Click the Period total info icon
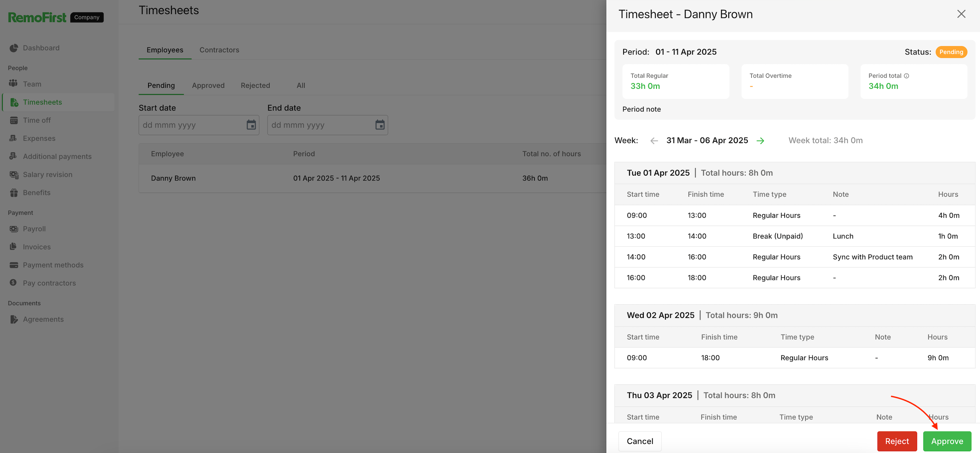Screen dimensions: 980x453 tap(907, 75)
